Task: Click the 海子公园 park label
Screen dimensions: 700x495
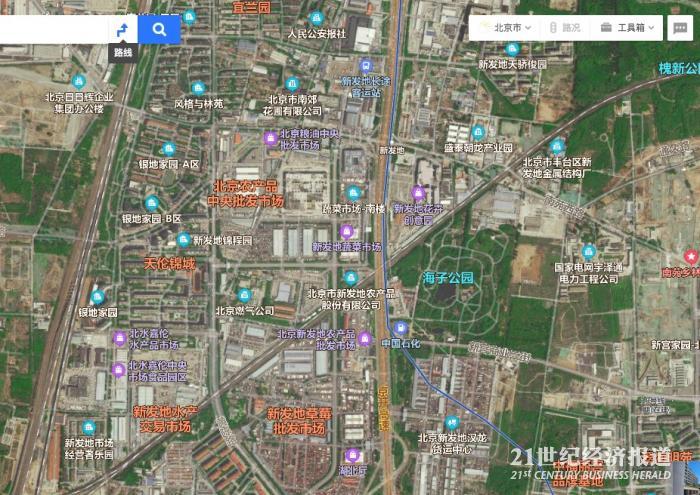Action: tap(448, 278)
